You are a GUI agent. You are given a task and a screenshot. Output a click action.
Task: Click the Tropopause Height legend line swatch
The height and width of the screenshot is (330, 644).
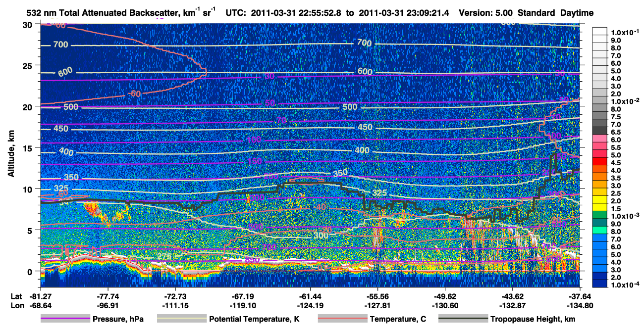click(463, 319)
